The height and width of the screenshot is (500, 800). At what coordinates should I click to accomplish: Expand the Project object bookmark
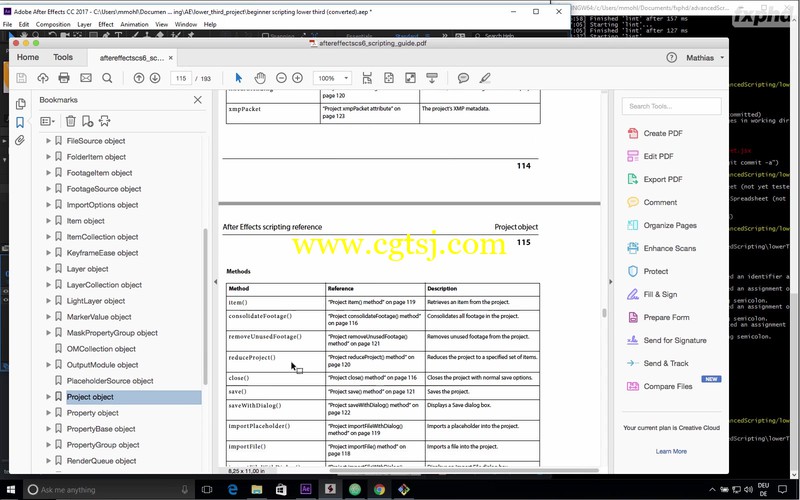click(x=48, y=397)
